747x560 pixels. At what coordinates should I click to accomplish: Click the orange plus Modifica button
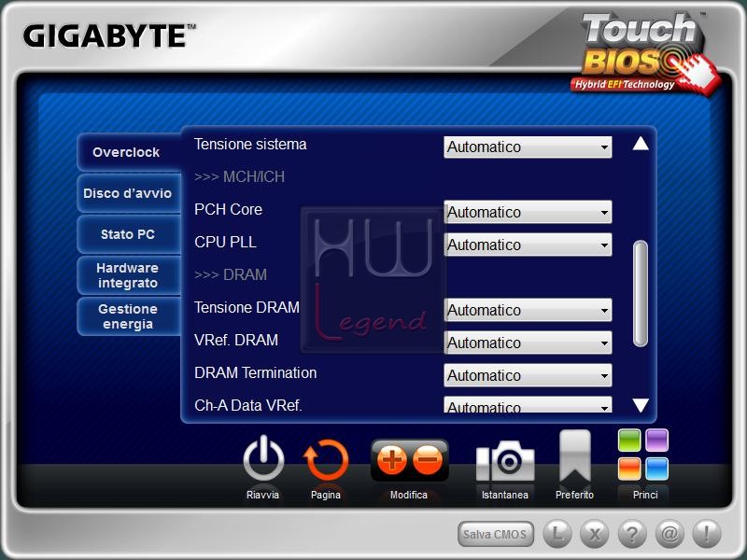click(391, 460)
